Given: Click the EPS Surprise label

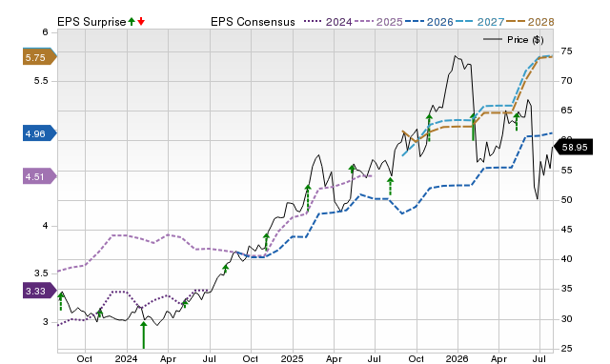Looking at the screenshot, I should (91, 22).
